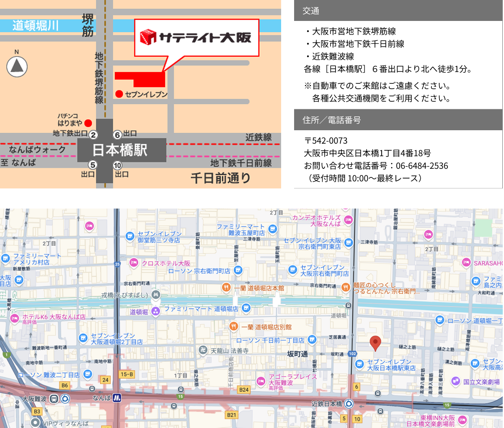Open the カンデオホテルズ 大阪なんば hotel icon

(x=348, y=220)
